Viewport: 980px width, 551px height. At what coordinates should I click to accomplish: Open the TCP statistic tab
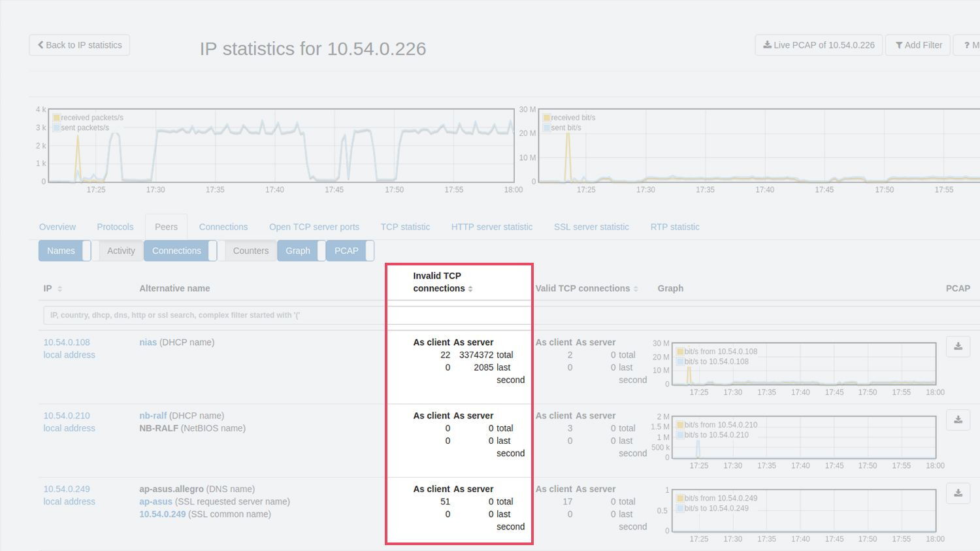(x=405, y=227)
